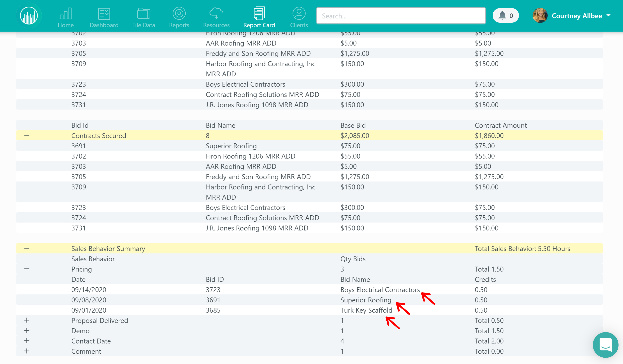Expand the Contact Date row

(x=27, y=341)
